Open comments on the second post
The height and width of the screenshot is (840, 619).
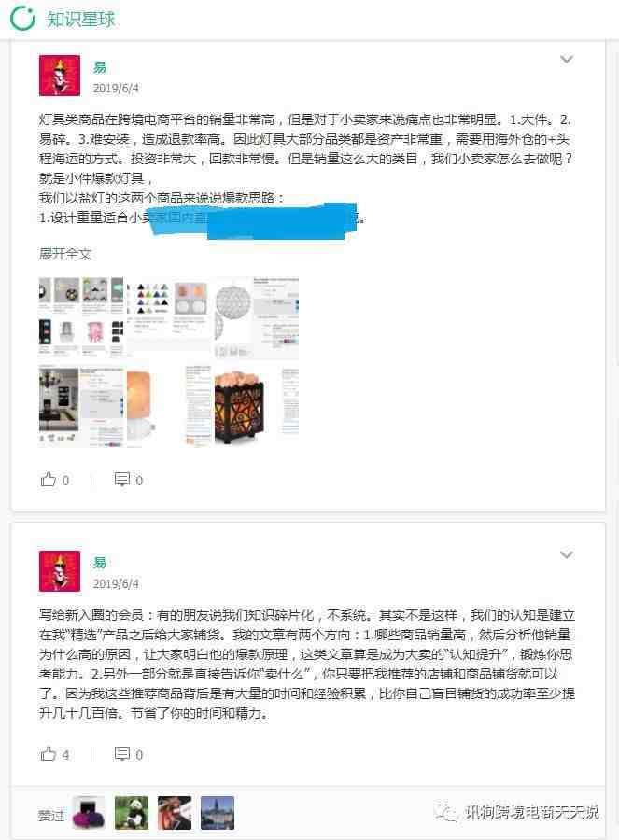click(x=122, y=754)
